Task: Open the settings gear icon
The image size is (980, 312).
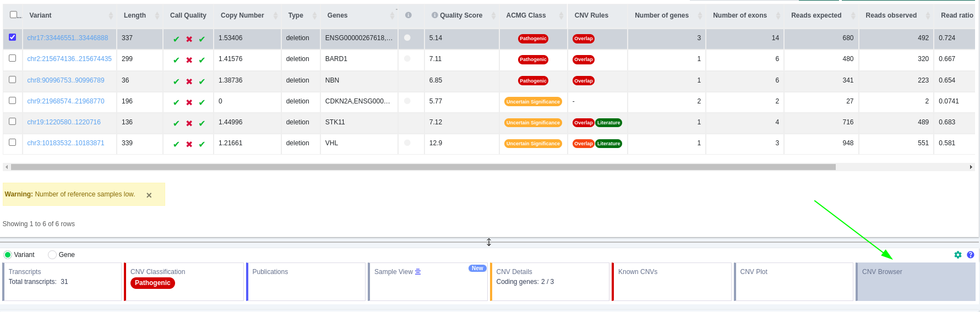Action: pyautogui.click(x=958, y=255)
